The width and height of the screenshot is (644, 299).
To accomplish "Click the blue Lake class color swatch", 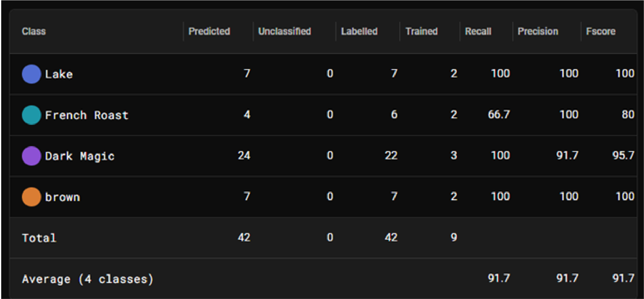I will (x=31, y=74).
